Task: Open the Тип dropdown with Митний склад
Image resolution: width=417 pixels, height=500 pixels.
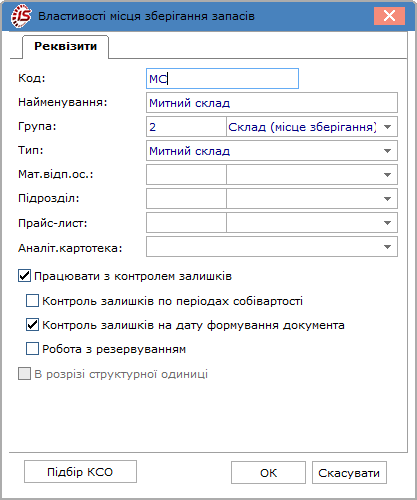Action: (387, 151)
